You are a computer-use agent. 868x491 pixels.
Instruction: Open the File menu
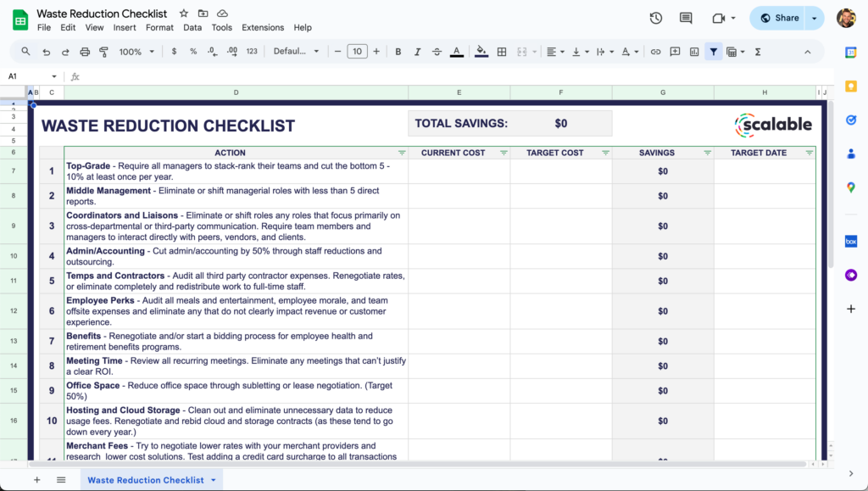click(44, 27)
